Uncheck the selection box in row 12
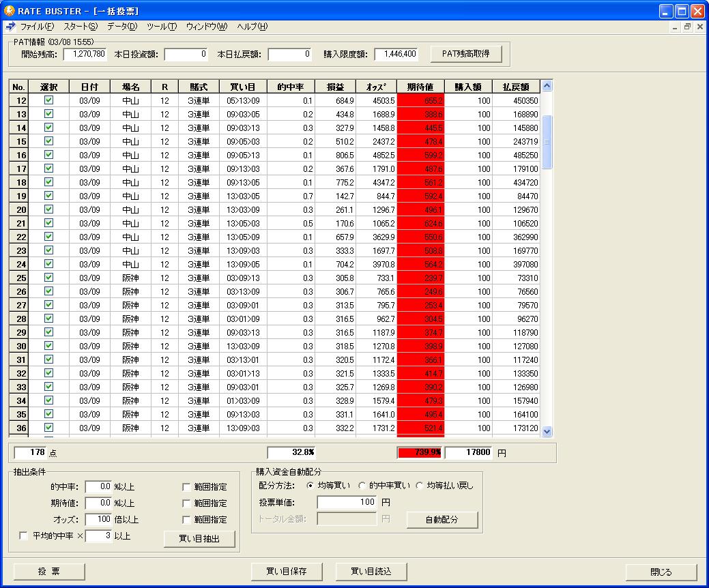 pos(49,100)
